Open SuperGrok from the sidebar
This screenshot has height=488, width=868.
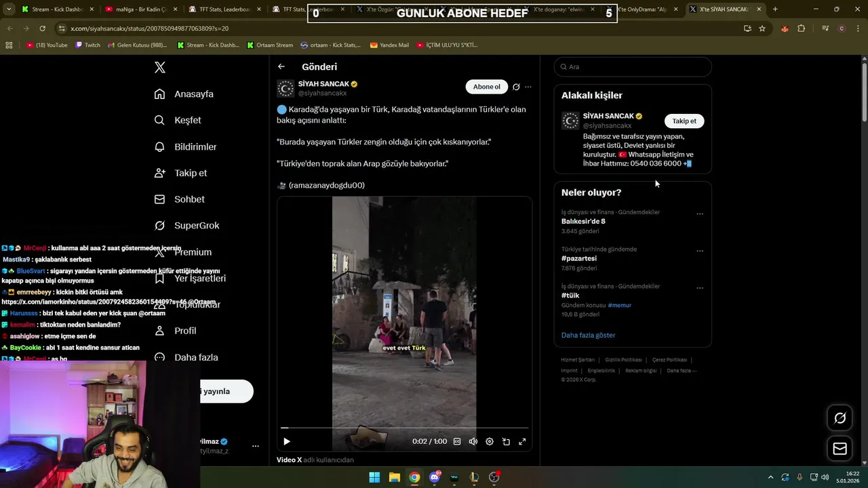[186, 226]
